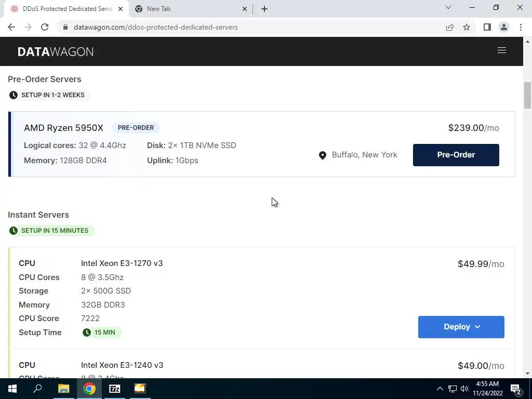The height and width of the screenshot is (399, 532).
Task: Bookmark this page with the star
Action: [x=467, y=27]
